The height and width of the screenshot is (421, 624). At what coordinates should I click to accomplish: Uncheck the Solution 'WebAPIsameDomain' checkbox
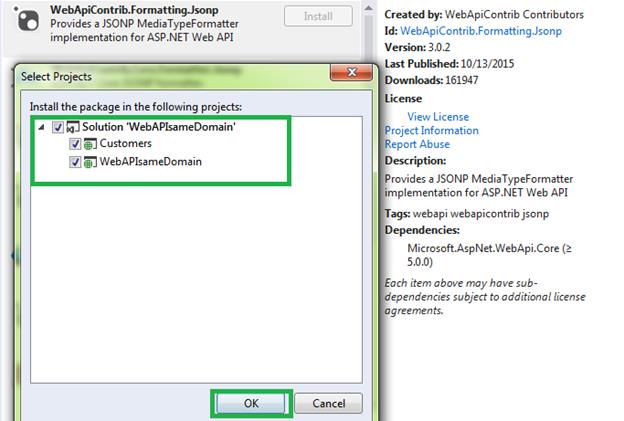point(58,127)
